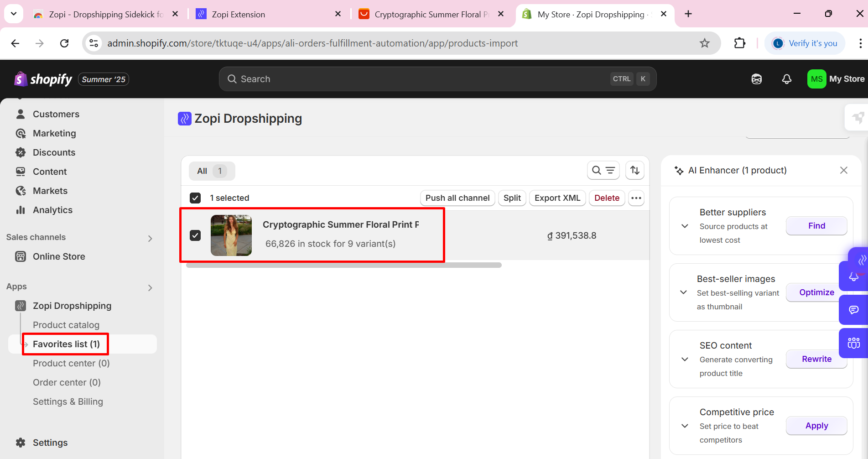This screenshot has height=459, width=868.
Task: Click the red Delete button
Action: (x=607, y=198)
